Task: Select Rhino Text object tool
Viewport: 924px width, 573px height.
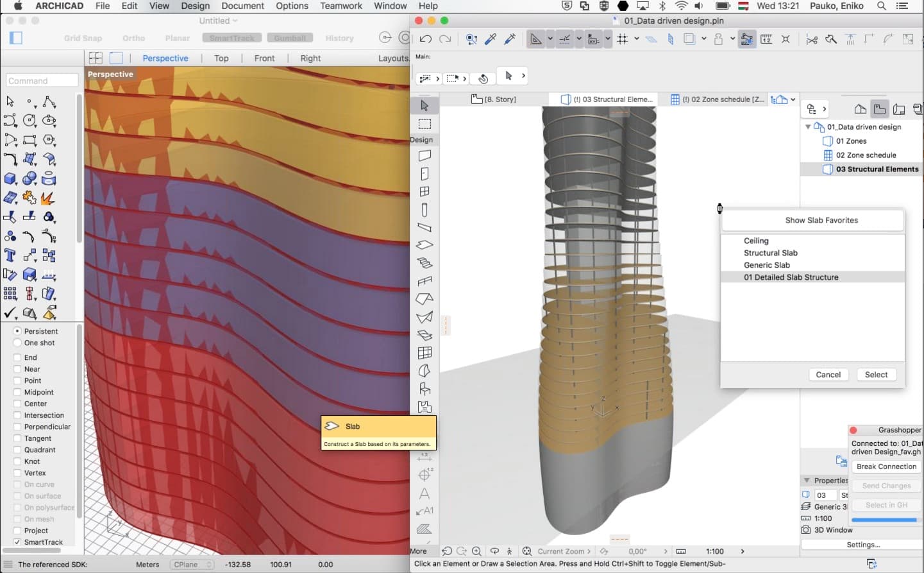Action: click(x=10, y=255)
